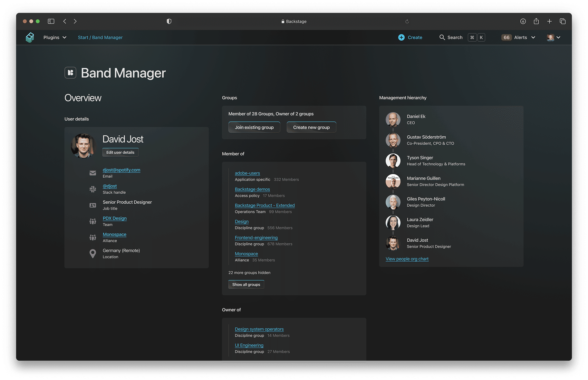Click the Create button label
The width and height of the screenshot is (588, 380).
click(x=415, y=37)
